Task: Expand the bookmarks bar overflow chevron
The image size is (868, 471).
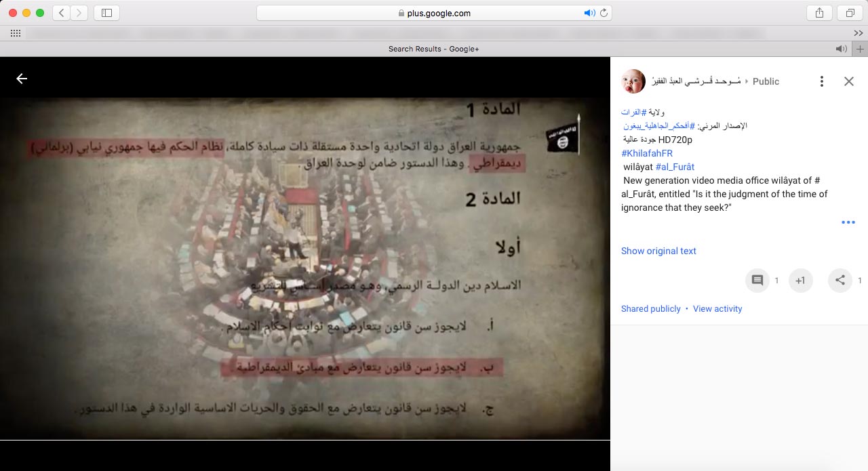Action: [858, 33]
